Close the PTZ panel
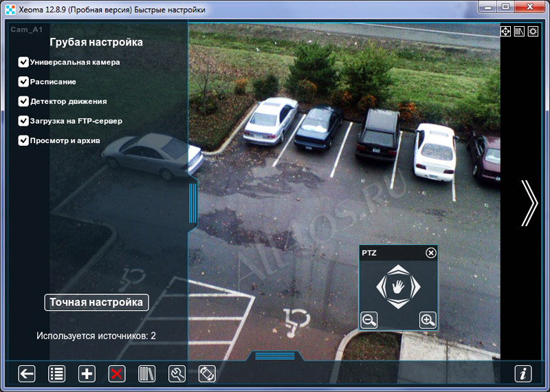The width and height of the screenshot is (550, 392). tap(431, 252)
